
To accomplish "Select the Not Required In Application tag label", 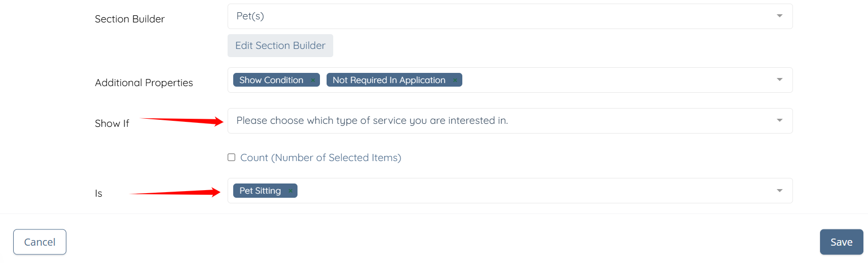I will [389, 80].
